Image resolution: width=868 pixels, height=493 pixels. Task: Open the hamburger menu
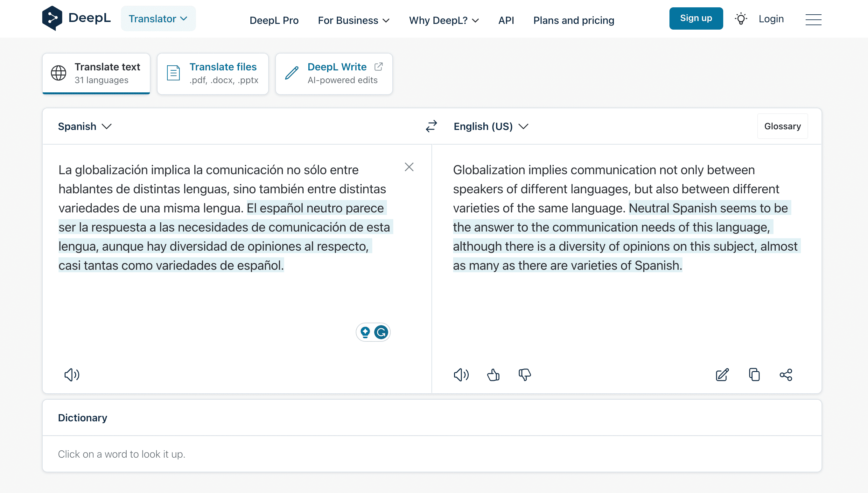(813, 19)
